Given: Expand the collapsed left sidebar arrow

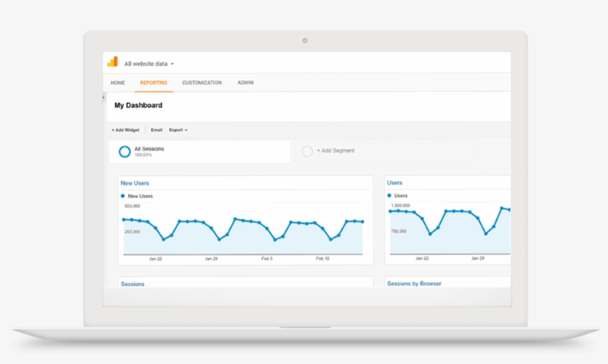Looking at the screenshot, I should tap(104, 97).
